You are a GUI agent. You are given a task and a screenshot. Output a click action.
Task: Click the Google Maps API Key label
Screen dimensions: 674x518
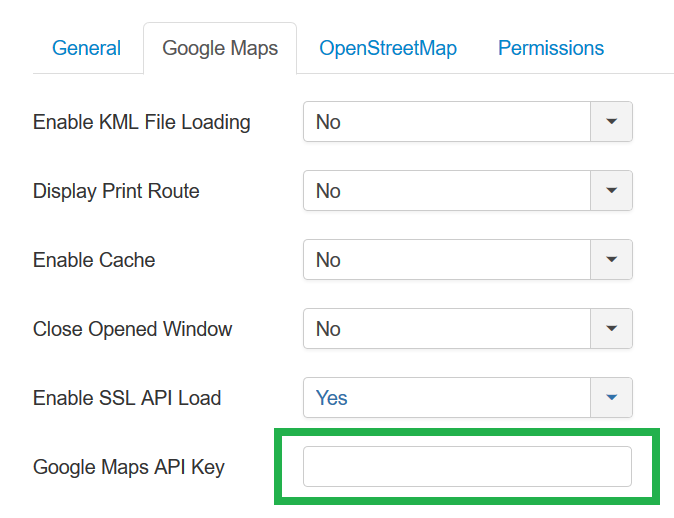[129, 467]
